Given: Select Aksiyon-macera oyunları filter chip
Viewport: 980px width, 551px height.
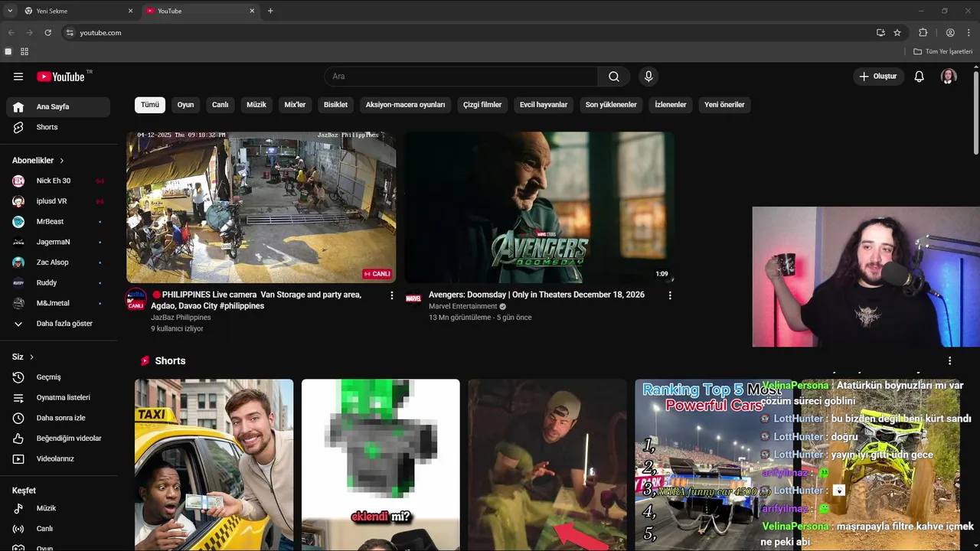Looking at the screenshot, I should pyautogui.click(x=405, y=105).
